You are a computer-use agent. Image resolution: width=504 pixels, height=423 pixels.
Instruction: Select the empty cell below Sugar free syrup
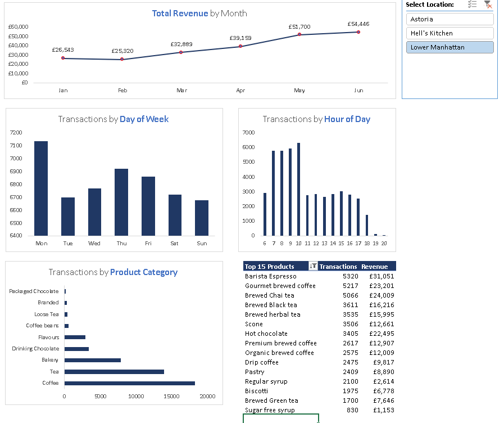click(x=280, y=418)
